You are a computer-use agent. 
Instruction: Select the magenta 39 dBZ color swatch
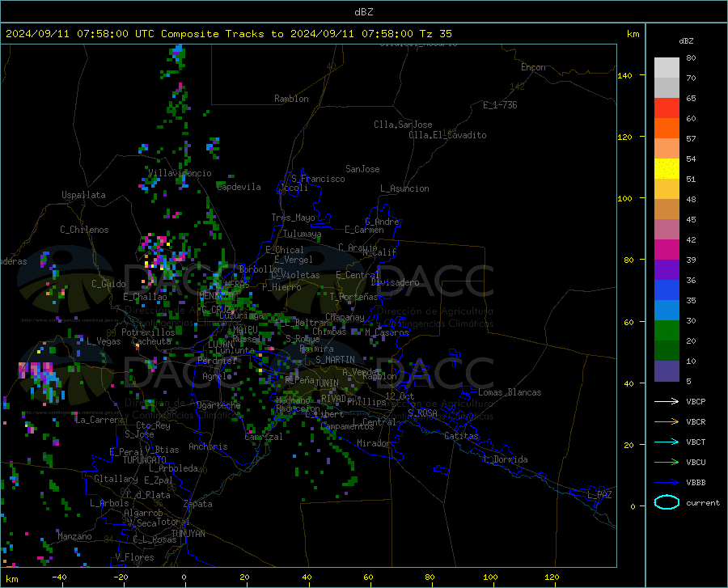pos(667,250)
